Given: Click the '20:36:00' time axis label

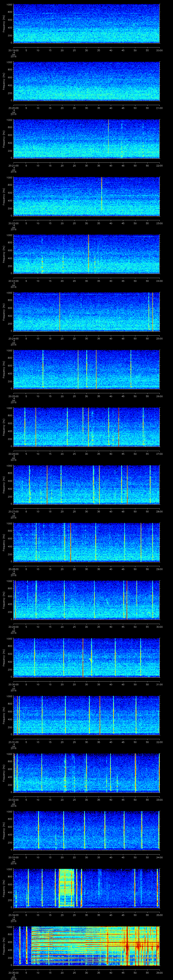Looking at the screenshot, I should pyautogui.click(x=160, y=972).
